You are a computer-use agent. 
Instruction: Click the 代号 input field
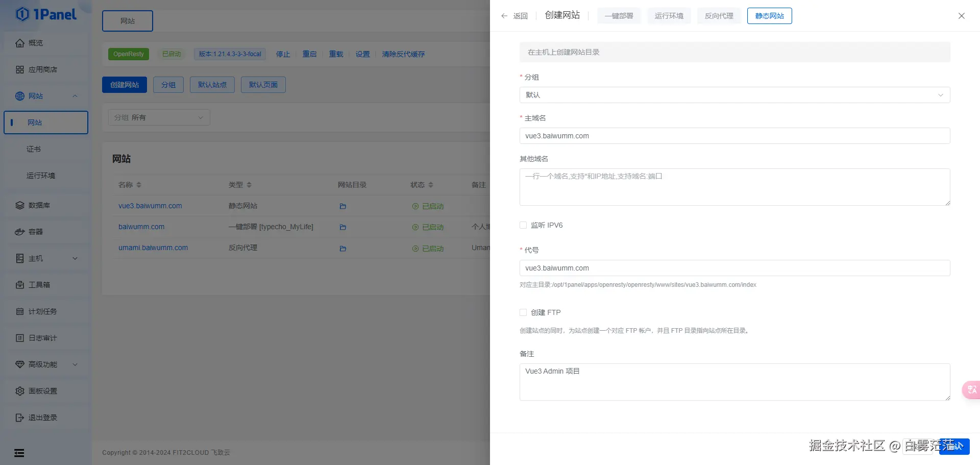coord(735,268)
